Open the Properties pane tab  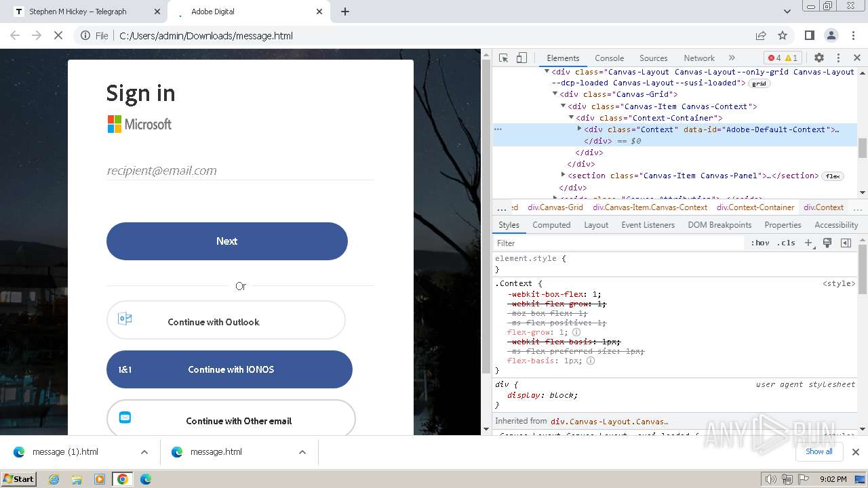[783, 225]
